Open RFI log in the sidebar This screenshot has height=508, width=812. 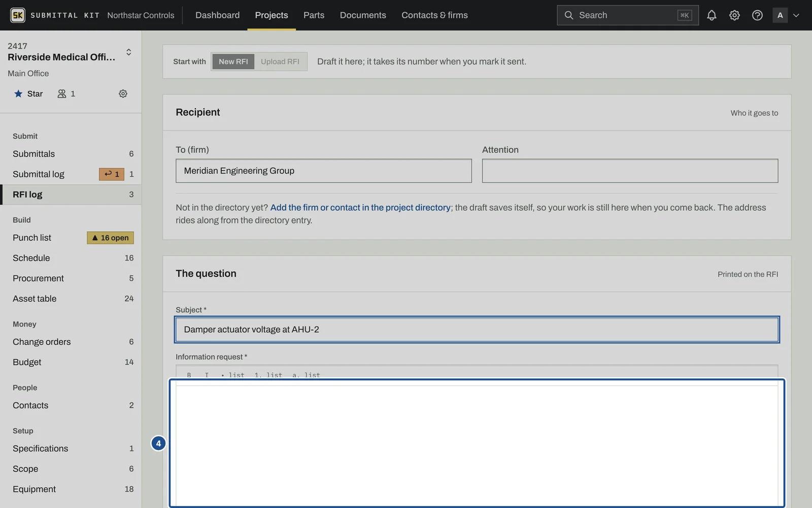click(x=71, y=195)
